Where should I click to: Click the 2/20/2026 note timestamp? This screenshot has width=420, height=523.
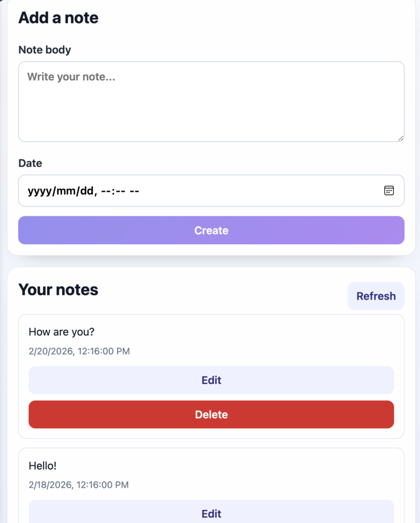79,351
